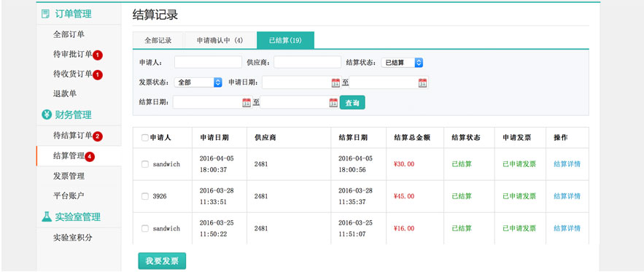The width and height of the screenshot is (644, 272).
Task: Click red badge beside 待审批订单
Action: (97, 55)
